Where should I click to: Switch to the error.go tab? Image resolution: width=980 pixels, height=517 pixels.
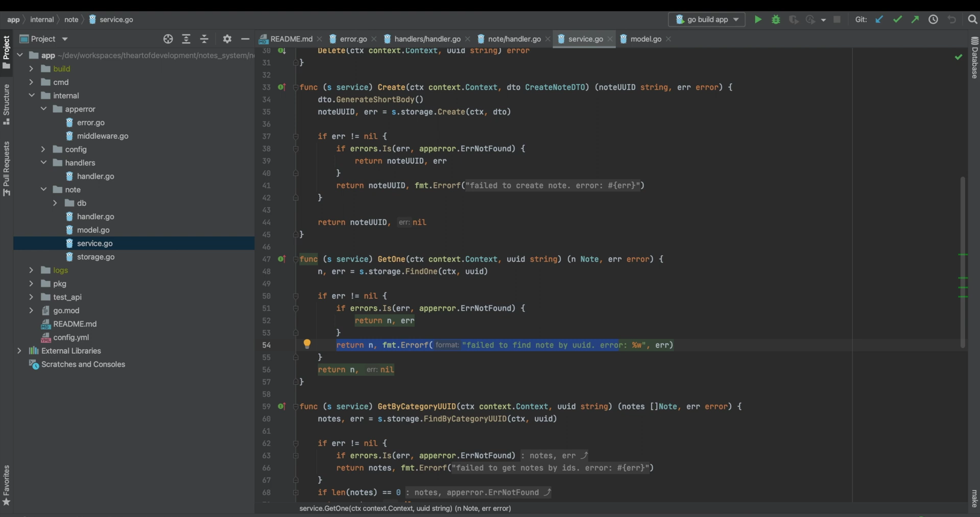353,39
